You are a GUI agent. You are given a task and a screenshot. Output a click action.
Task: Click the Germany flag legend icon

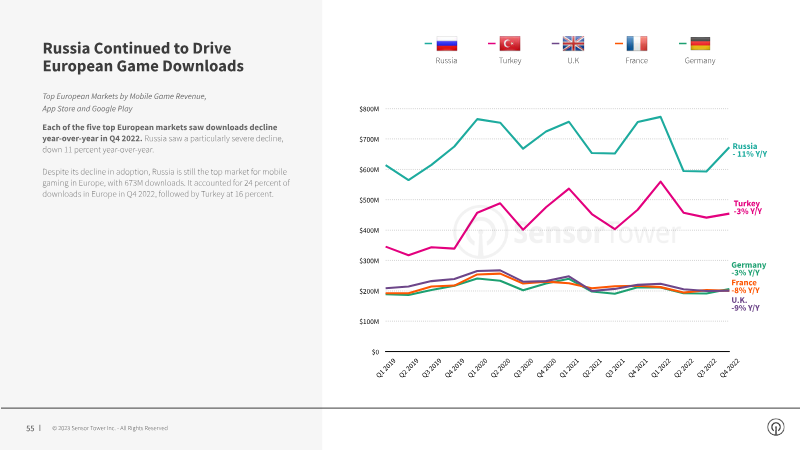(x=700, y=44)
